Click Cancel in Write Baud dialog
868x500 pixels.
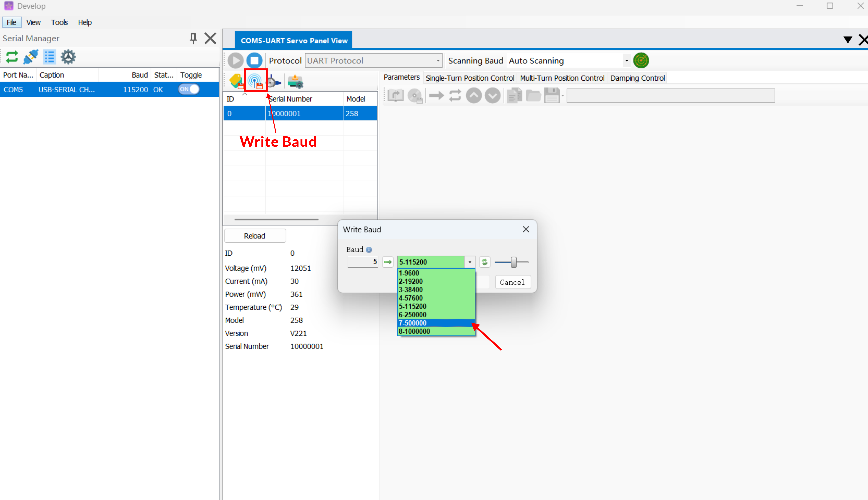(x=512, y=282)
